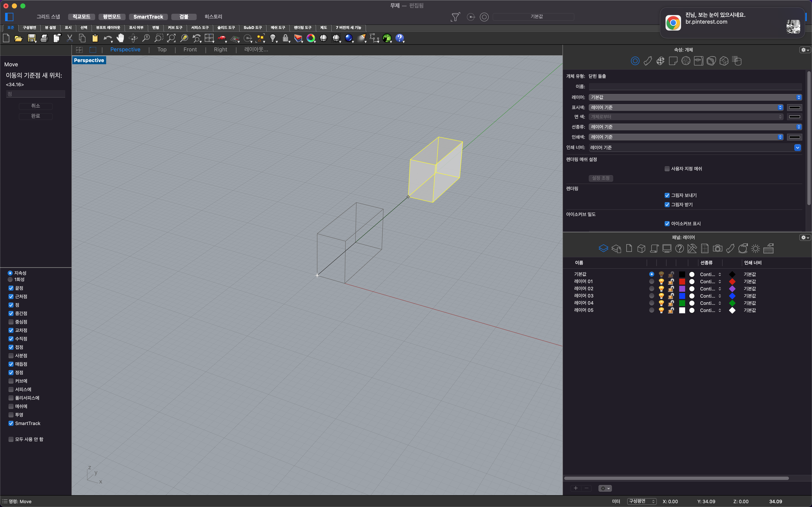Open the 레이어 dropdown showing 기본값
812x507 pixels.
tap(695, 97)
